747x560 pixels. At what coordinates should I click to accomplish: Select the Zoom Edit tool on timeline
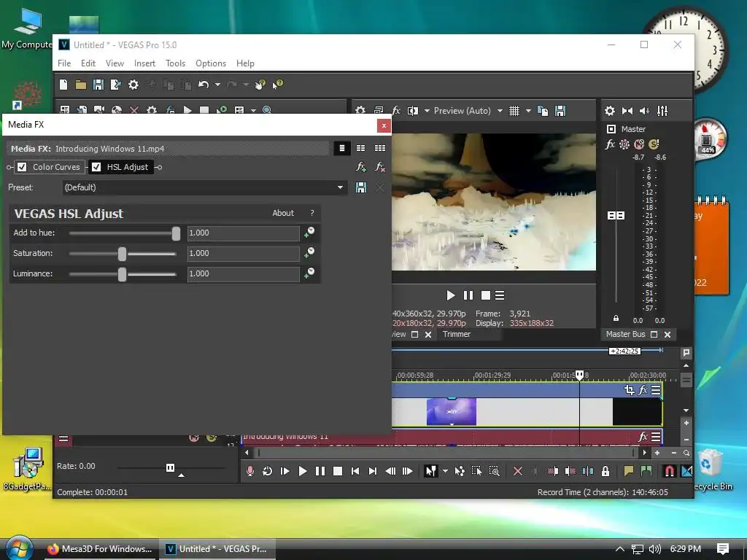coord(495,471)
